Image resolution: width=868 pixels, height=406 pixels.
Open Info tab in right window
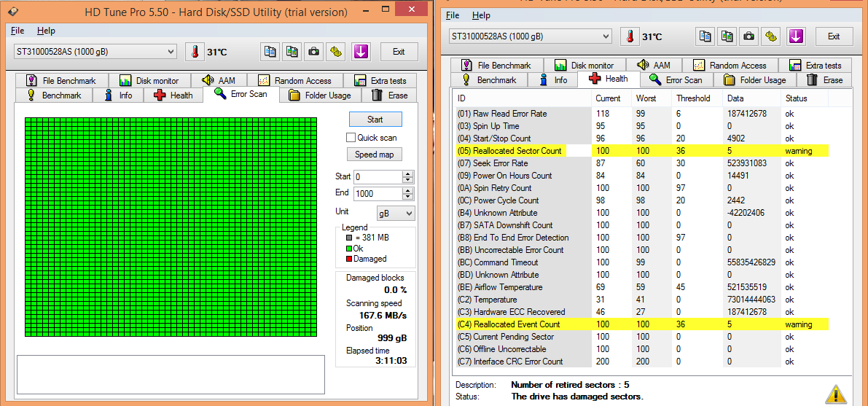point(553,79)
